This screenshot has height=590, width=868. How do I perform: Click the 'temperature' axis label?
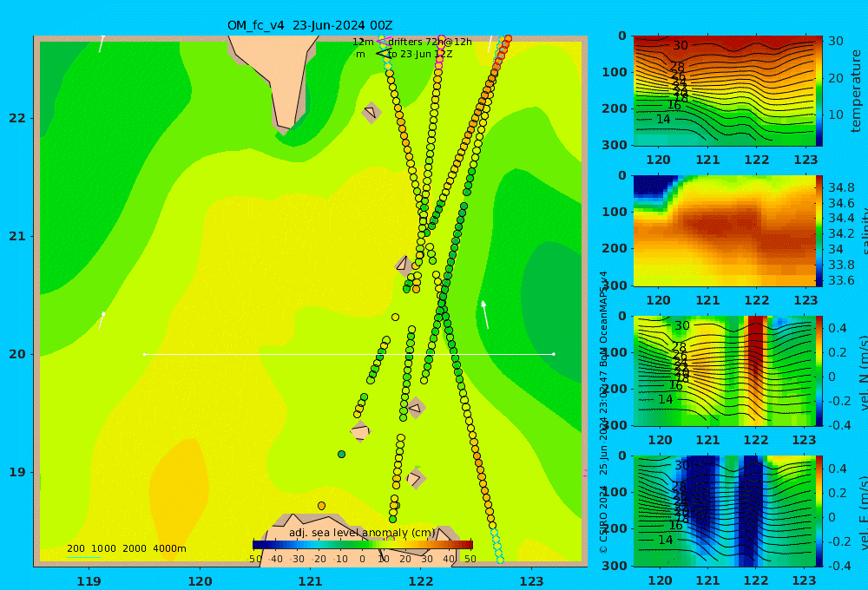(856, 91)
